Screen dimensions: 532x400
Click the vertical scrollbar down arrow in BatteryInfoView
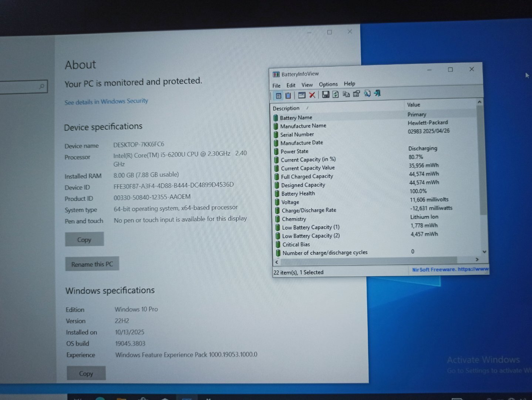click(484, 252)
